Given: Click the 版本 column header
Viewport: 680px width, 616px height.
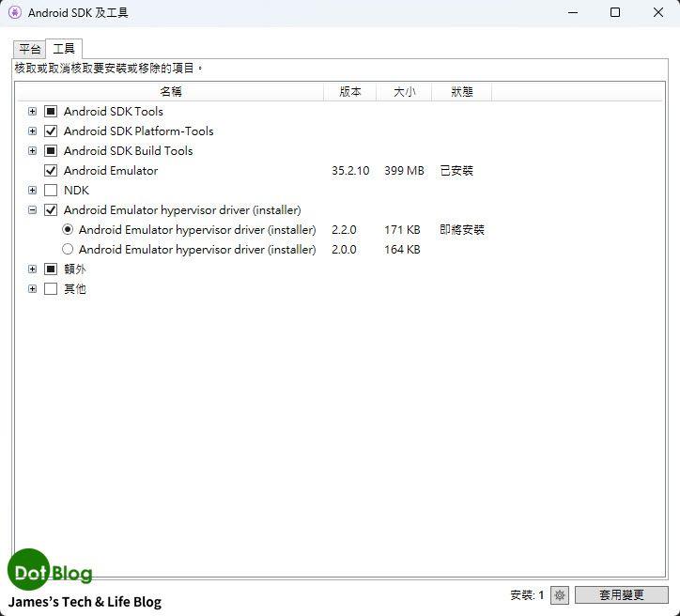Looking at the screenshot, I should [350, 92].
